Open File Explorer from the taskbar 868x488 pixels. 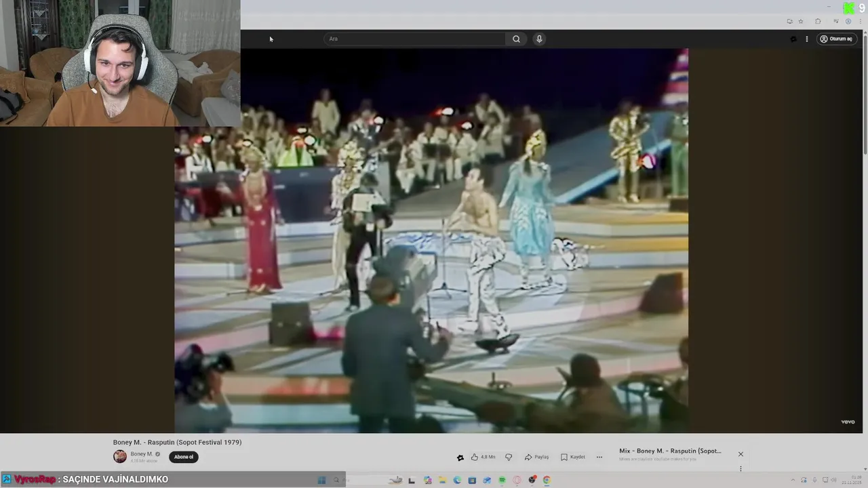[x=442, y=480]
